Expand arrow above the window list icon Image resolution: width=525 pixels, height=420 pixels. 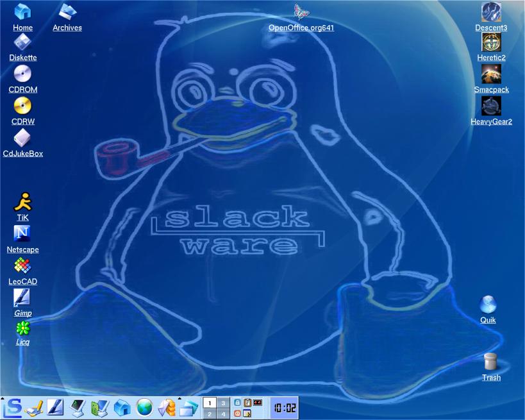(x=179, y=399)
